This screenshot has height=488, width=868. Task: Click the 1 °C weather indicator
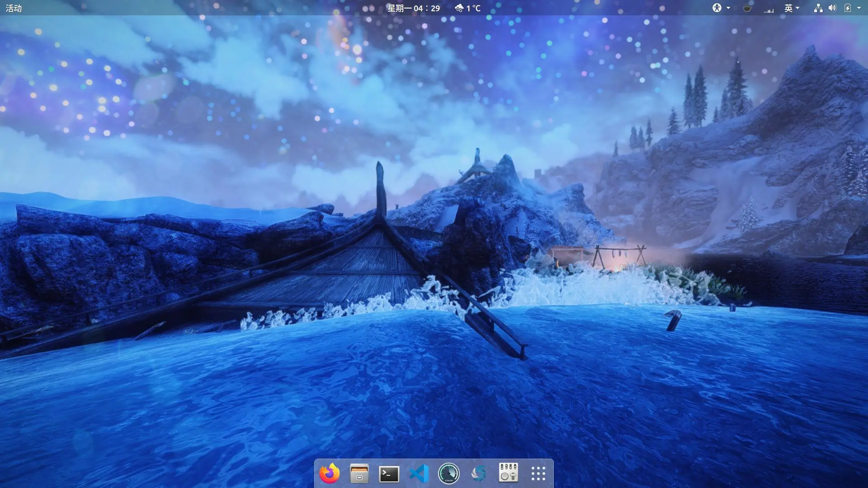pos(468,8)
